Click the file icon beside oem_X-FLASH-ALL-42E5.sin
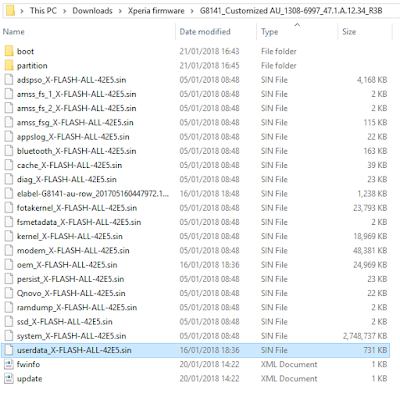 [x=9, y=265]
